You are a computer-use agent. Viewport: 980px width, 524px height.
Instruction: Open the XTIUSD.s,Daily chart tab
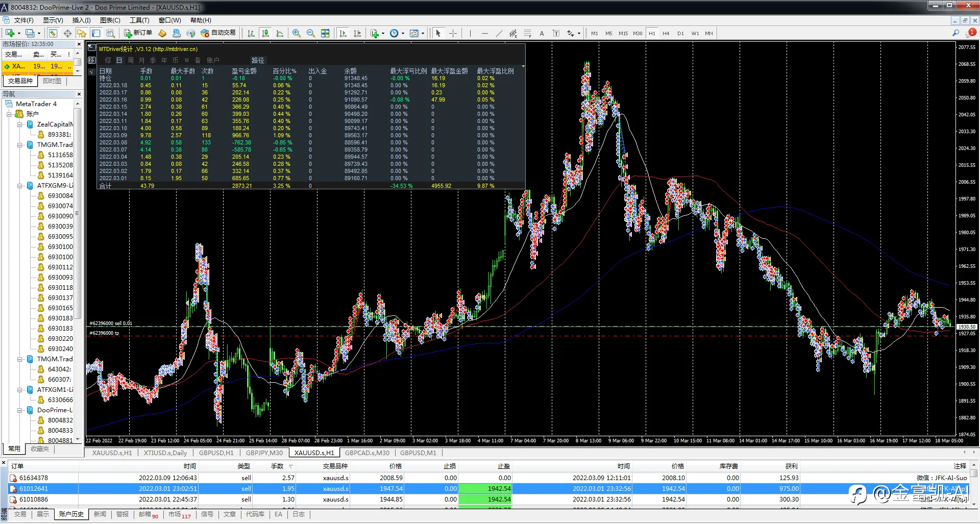click(x=165, y=453)
